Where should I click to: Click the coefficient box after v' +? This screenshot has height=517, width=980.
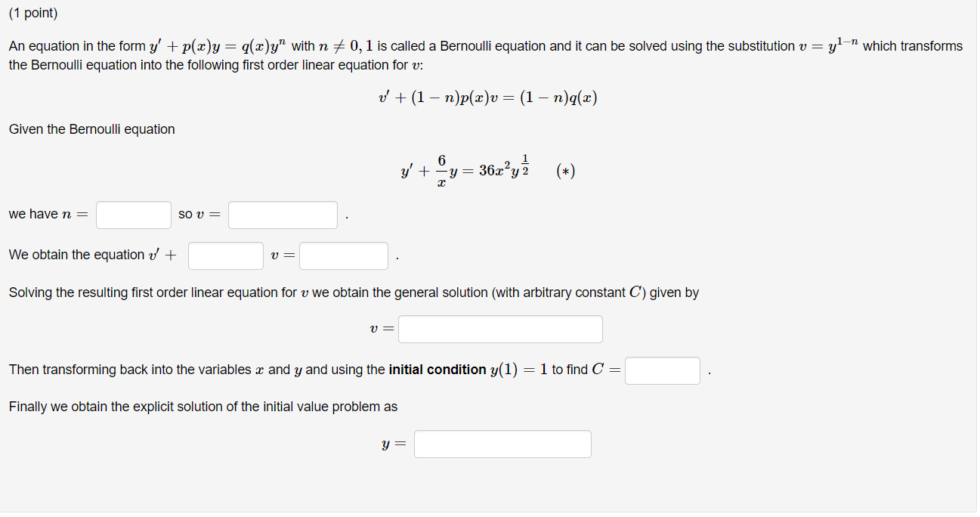225,255
